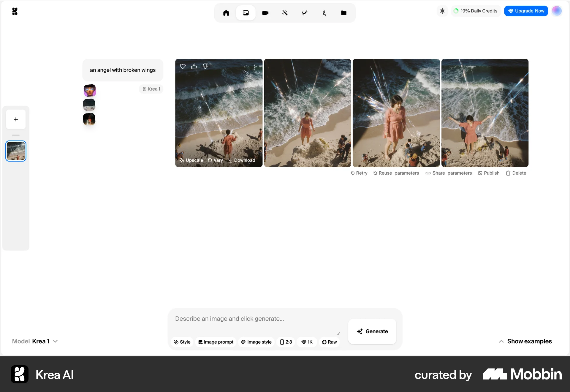Select the beach image thumbnail in sidebar
Image resolution: width=570 pixels, height=392 pixels.
click(x=16, y=151)
